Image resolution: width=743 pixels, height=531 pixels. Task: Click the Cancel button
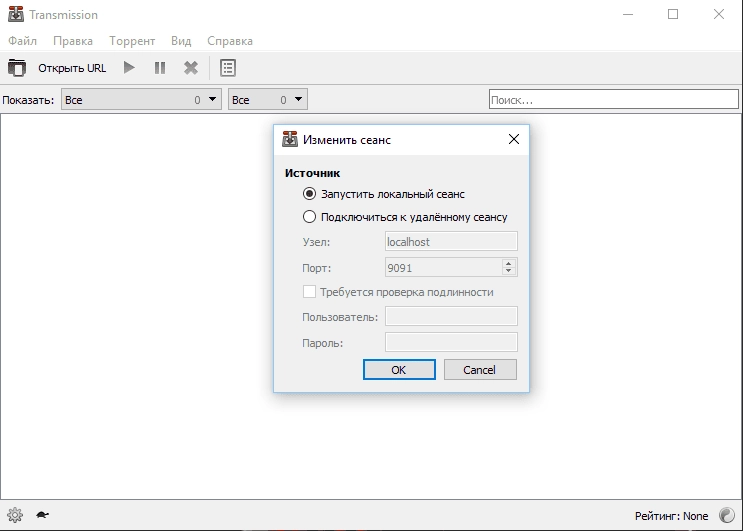pos(480,369)
